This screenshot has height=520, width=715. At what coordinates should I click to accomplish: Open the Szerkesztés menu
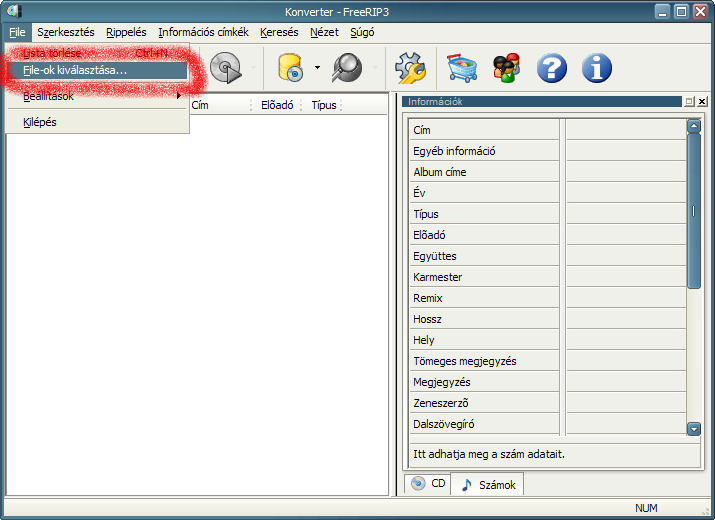pyautogui.click(x=66, y=32)
